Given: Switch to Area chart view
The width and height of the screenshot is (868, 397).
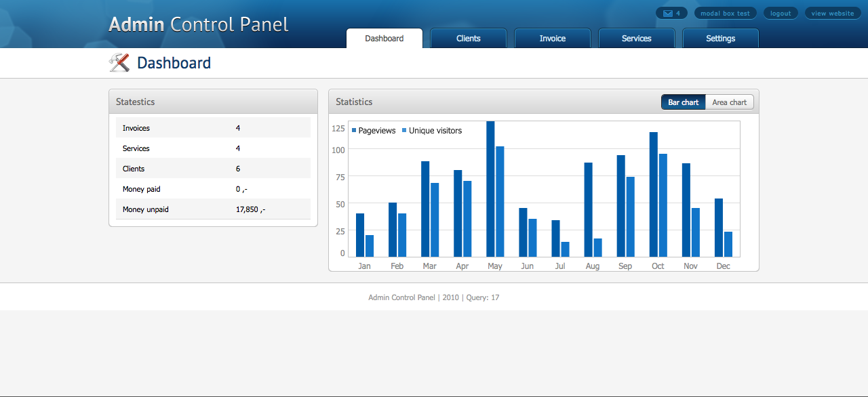Looking at the screenshot, I should (729, 102).
